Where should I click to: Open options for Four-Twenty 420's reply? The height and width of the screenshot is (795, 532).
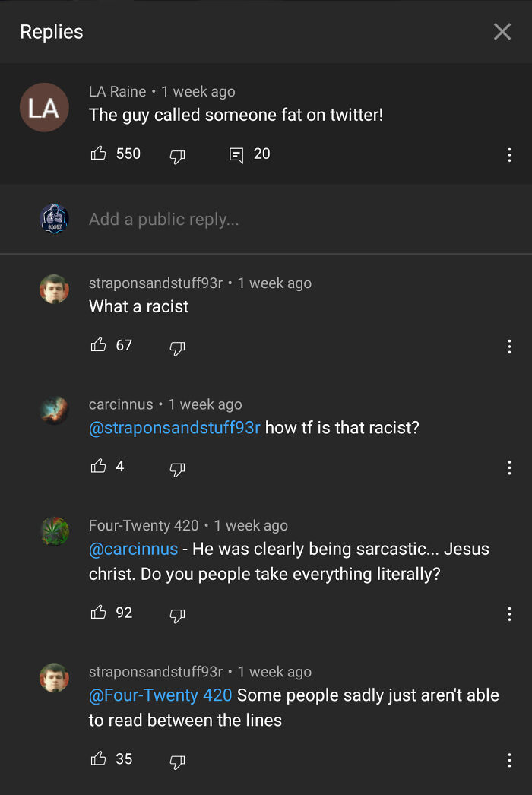tap(509, 614)
